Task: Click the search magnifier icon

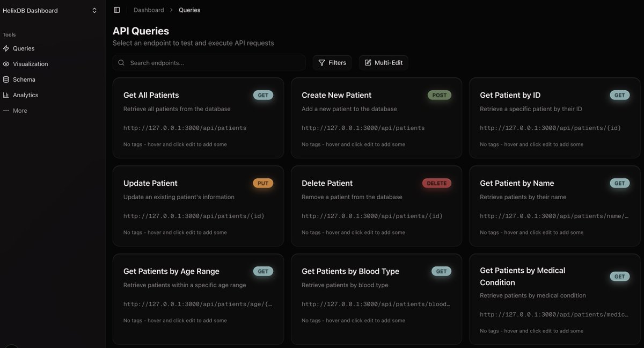Action: tap(121, 63)
